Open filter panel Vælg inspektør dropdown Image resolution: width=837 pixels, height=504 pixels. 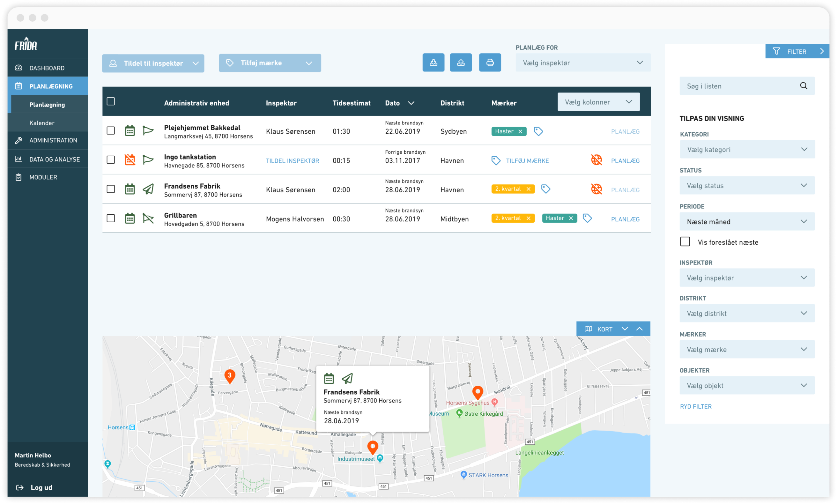point(747,278)
